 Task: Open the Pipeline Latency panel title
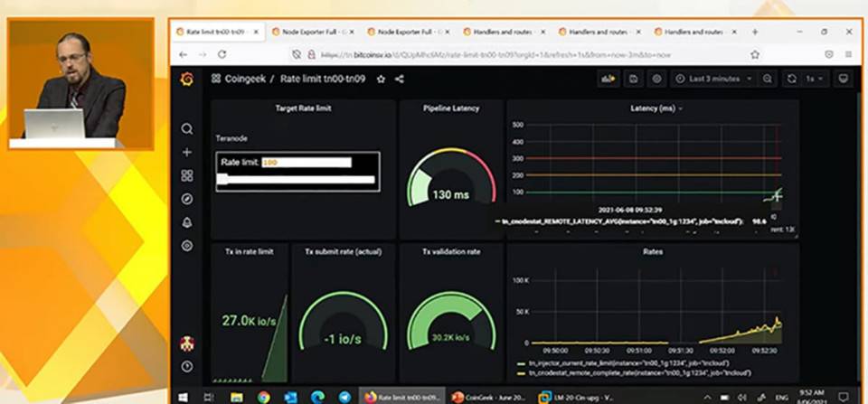coord(451,108)
